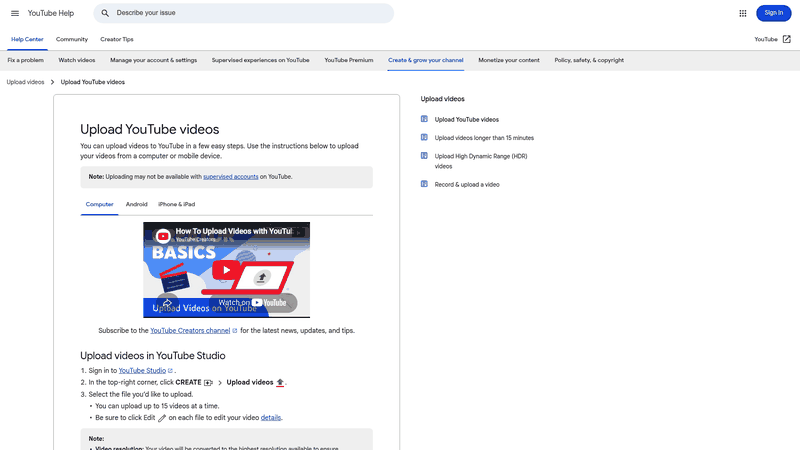Open the Google apps grid
This screenshot has height=450, width=800.
click(743, 13)
